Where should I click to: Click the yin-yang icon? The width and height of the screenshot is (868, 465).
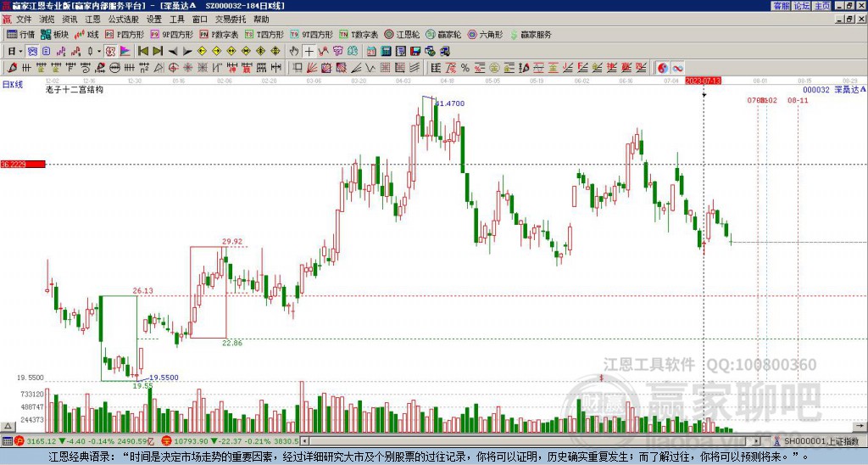pyautogui.click(x=662, y=68)
